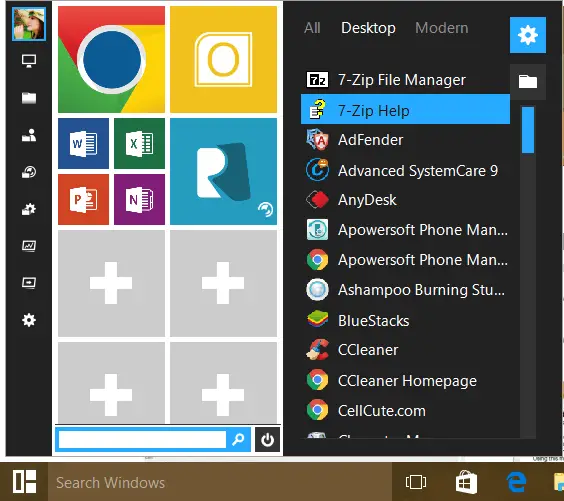Open Task View on the taskbar
The width and height of the screenshot is (564, 501).
[416, 482]
